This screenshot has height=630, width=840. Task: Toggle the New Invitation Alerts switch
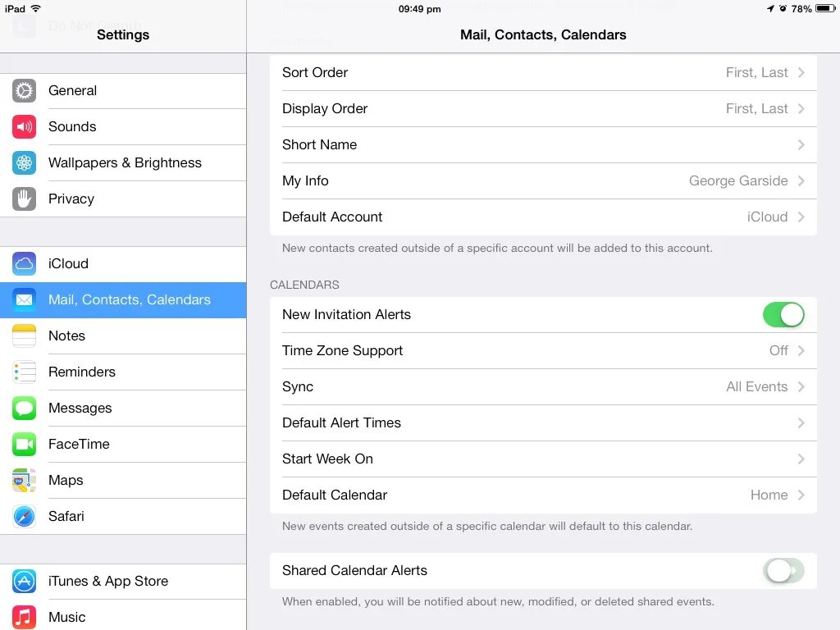(x=783, y=314)
